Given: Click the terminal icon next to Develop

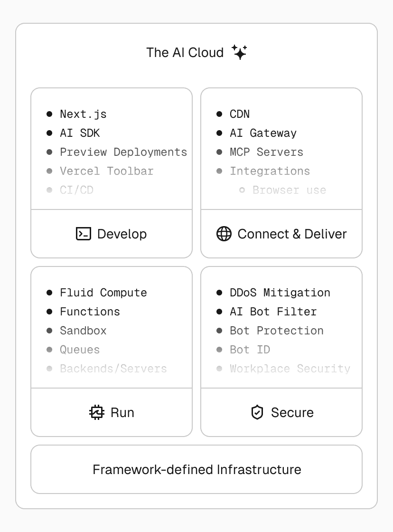Looking at the screenshot, I should pyautogui.click(x=84, y=234).
